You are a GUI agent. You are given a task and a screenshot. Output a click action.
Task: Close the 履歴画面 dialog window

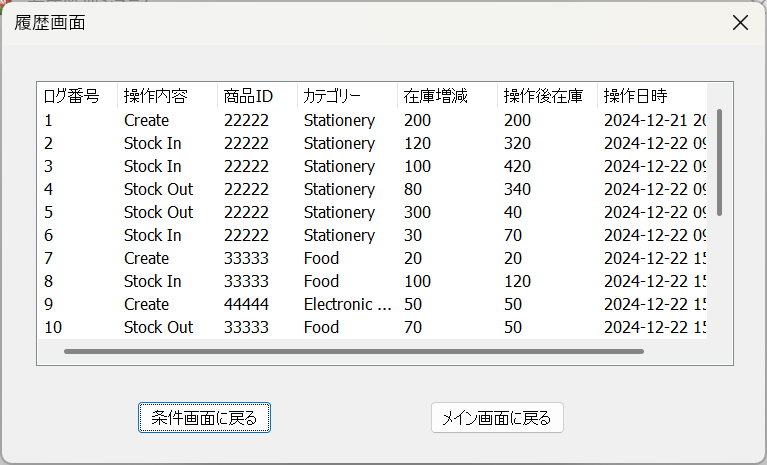[740, 23]
